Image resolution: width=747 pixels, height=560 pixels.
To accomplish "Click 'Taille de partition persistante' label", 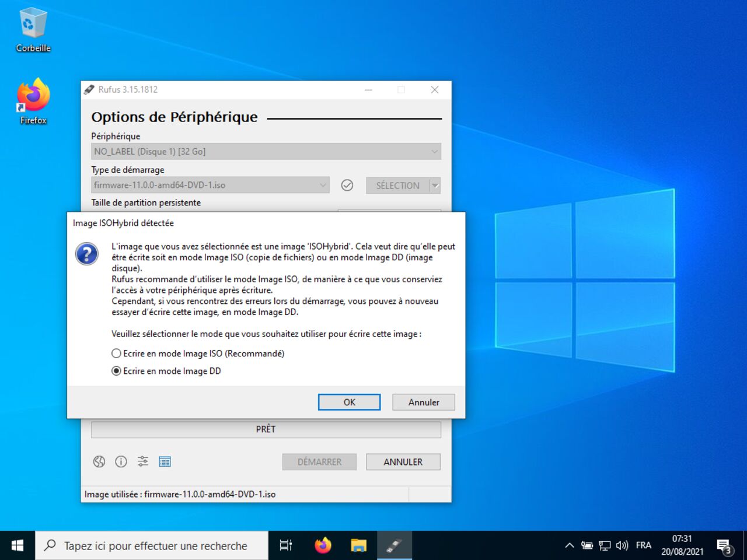I will (146, 202).
